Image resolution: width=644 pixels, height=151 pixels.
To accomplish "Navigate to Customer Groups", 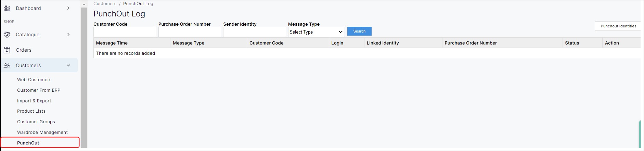I will click(x=36, y=122).
